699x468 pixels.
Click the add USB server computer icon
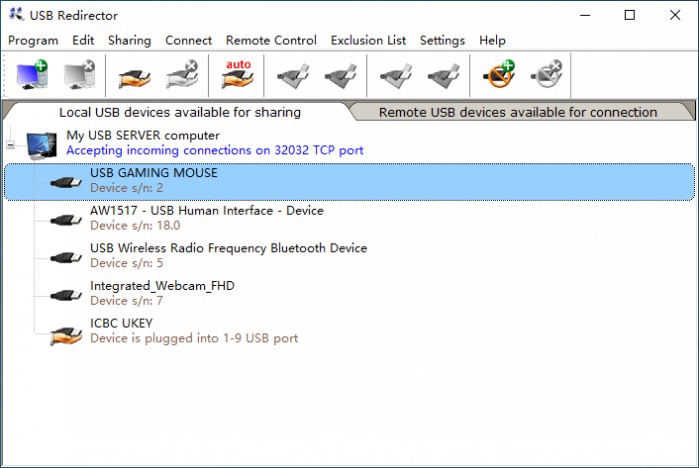pyautogui.click(x=32, y=74)
